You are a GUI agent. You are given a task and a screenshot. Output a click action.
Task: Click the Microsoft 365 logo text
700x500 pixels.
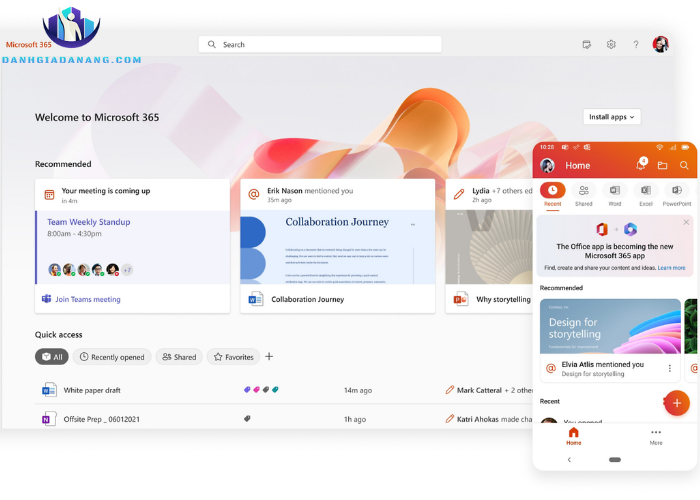coord(29,45)
